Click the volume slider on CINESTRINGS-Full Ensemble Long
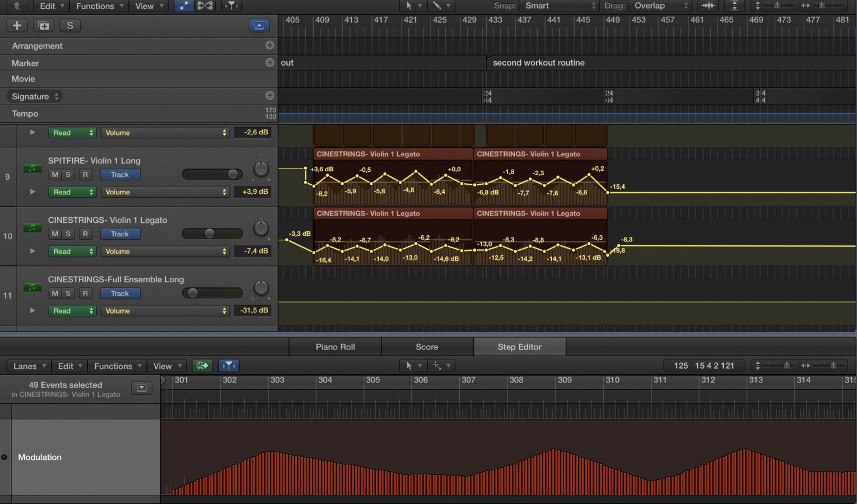Image resolution: width=857 pixels, height=504 pixels. click(212, 293)
